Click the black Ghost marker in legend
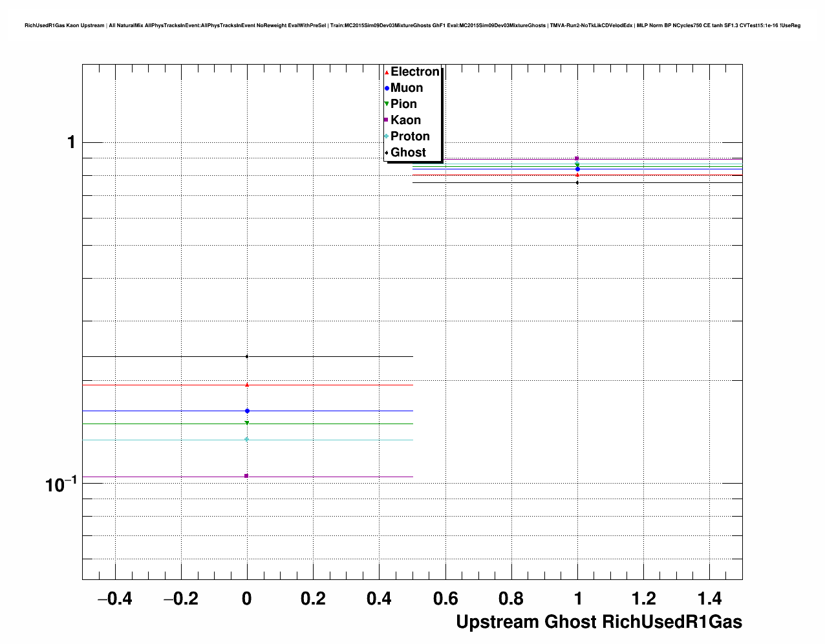 [x=387, y=153]
